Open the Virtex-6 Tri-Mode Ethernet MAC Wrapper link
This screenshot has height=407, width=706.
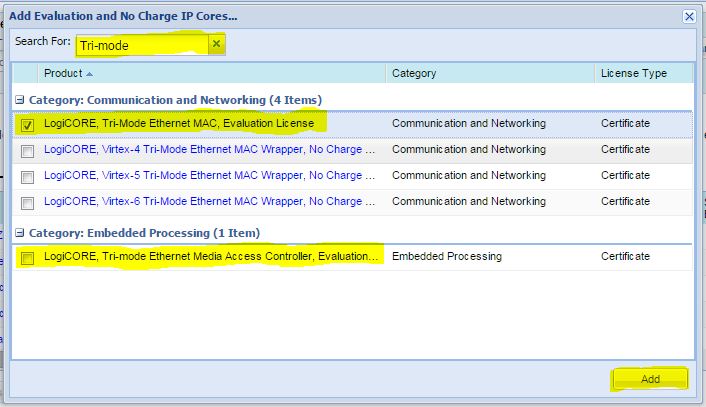[209, 202]
